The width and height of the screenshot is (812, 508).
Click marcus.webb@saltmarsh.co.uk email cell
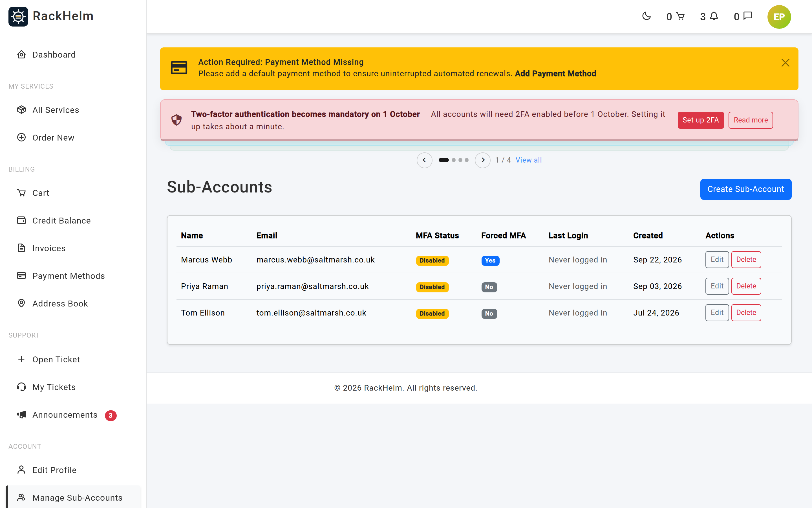coord(315,260)
